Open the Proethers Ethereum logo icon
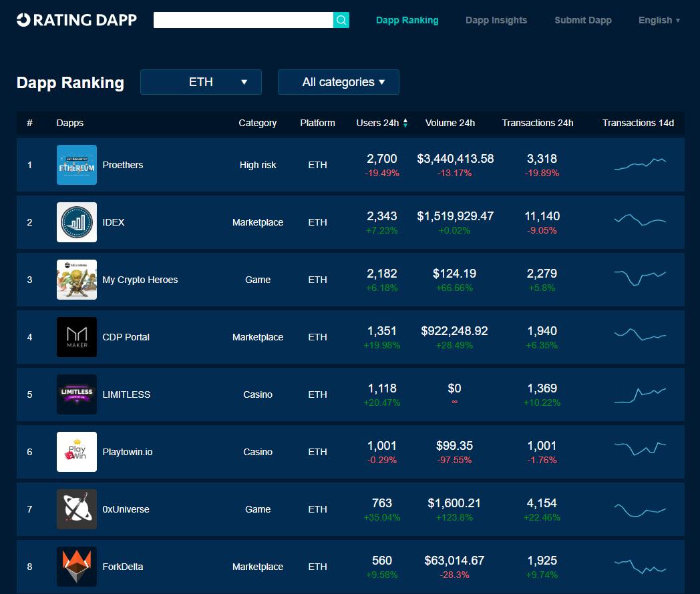 click(x=77, y=165)
